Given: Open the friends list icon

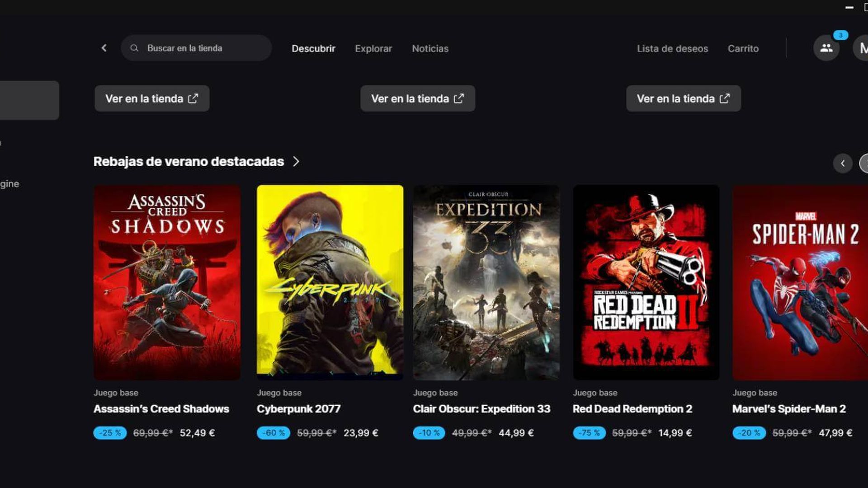Looking at the screenshot, I should [826, 48].
